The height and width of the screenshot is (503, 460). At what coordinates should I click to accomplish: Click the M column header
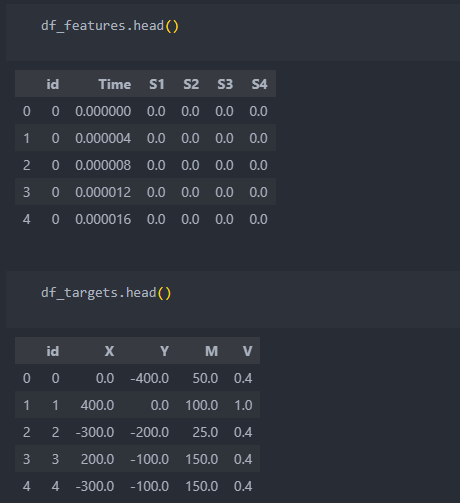pyautogui.click(x=212, y=351)
